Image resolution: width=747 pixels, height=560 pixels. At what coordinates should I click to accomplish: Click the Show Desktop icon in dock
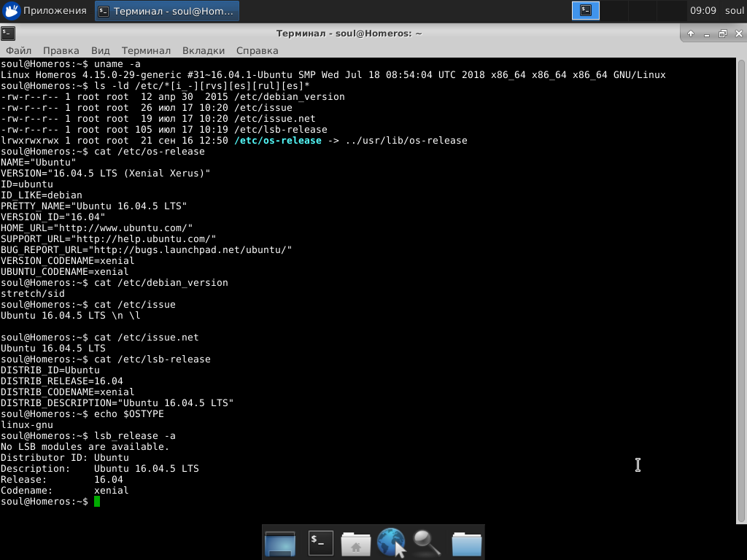[280, 542]
